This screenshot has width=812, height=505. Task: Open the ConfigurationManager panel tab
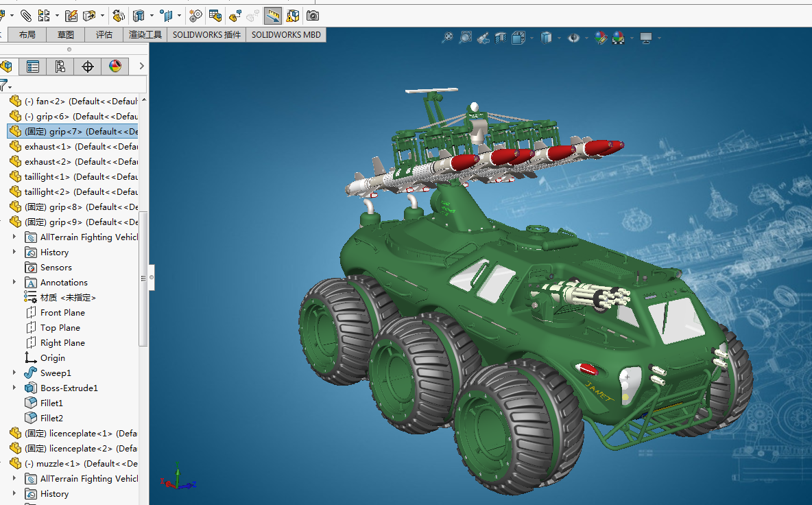coord(60,67)
